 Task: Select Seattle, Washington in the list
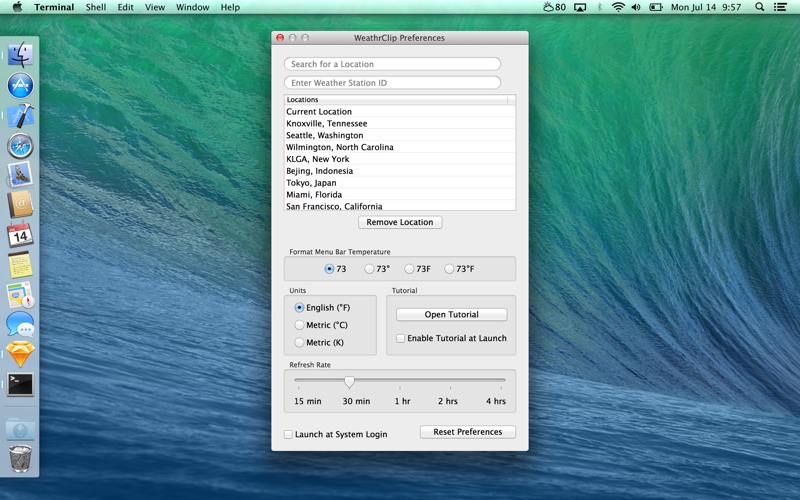pos(400,135)
